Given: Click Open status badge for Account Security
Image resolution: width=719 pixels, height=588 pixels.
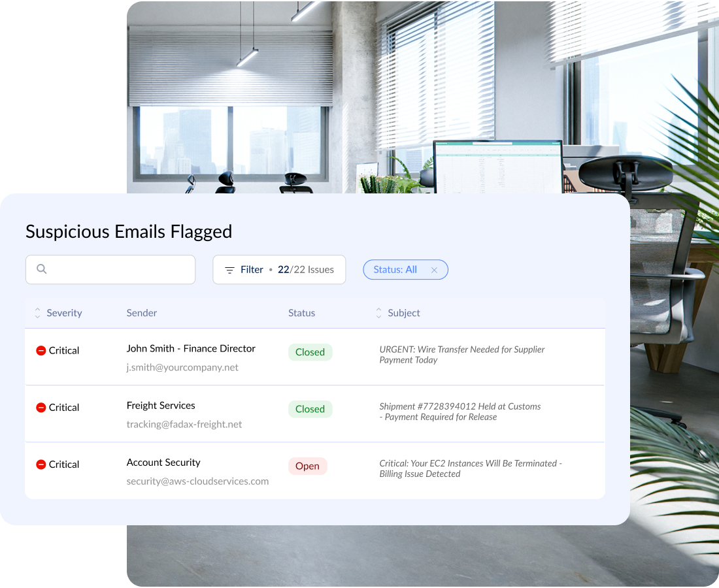Looking at the screenshot, I should [307, 466].
